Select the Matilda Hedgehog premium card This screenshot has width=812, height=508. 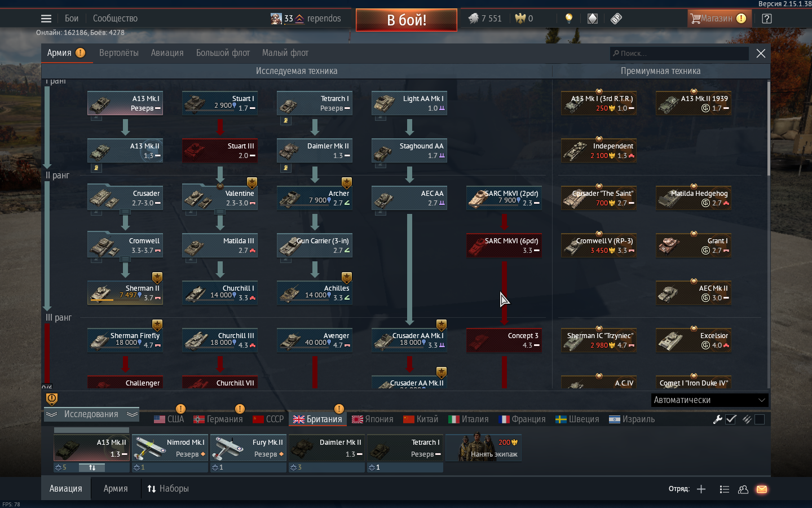694,198
